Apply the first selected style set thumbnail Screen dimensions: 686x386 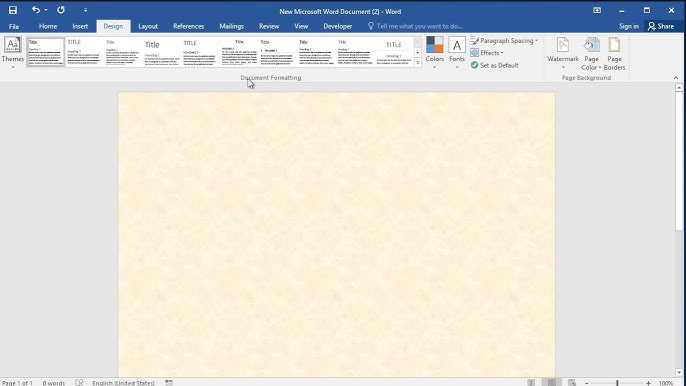pos(46,52)
